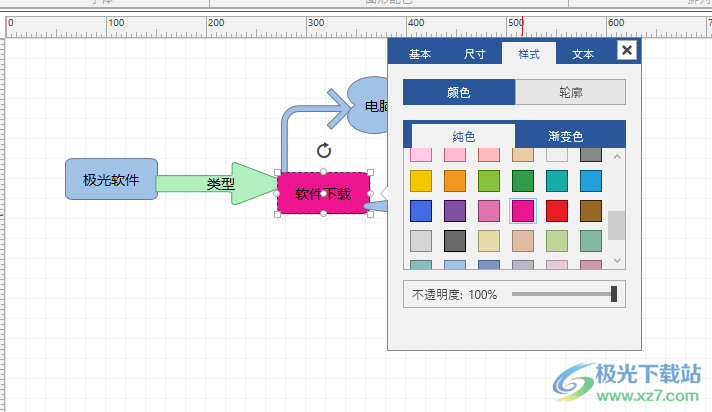Select the 颜色 option button
The width and height of the screenshot is (712, 412).
(459, 92)
